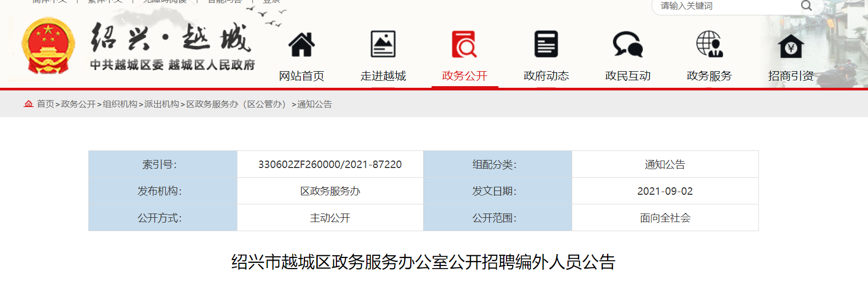The width and height of the screenshot is (868, 282).
Task: Click the magnifier search icon
Action: [806, 6]
